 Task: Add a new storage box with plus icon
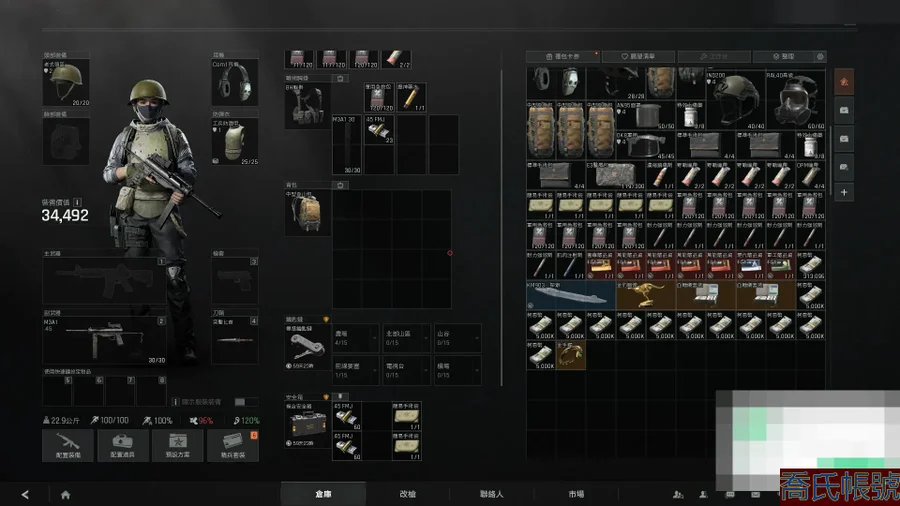(x=844, y=192)
